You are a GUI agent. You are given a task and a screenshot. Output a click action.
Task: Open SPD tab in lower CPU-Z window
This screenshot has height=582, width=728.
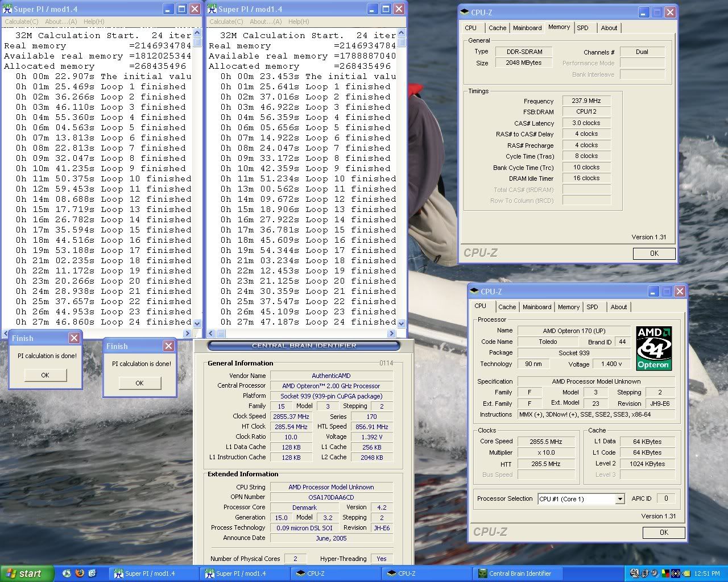click(593, 307)
